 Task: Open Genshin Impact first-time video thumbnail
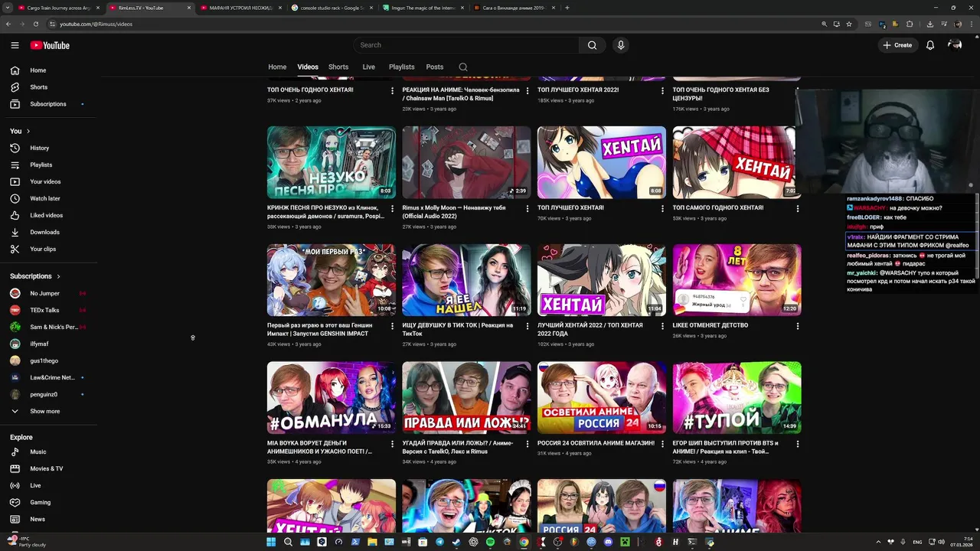coord(332,280)
